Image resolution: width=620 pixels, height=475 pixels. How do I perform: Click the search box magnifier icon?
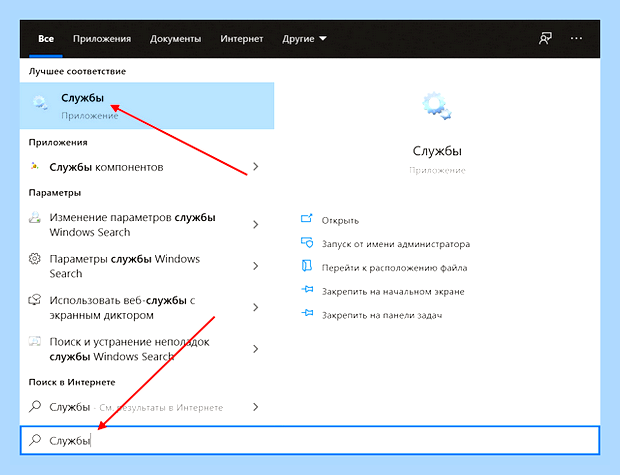(x=35, y=440)
